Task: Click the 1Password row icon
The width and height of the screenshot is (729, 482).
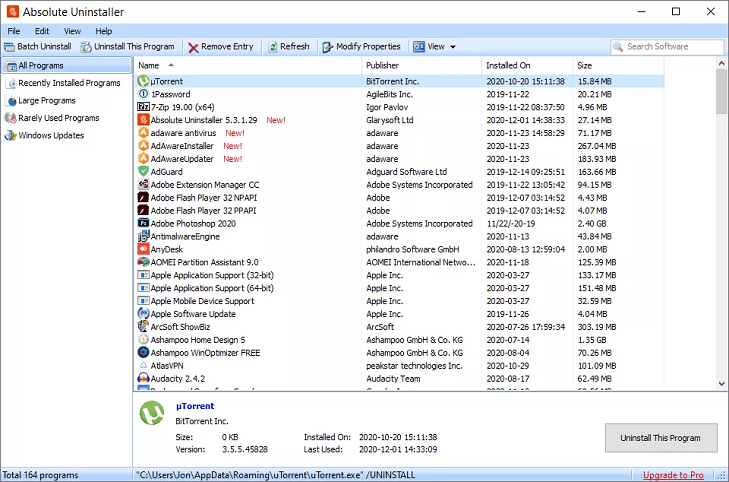Action: (x=143, y=94)
